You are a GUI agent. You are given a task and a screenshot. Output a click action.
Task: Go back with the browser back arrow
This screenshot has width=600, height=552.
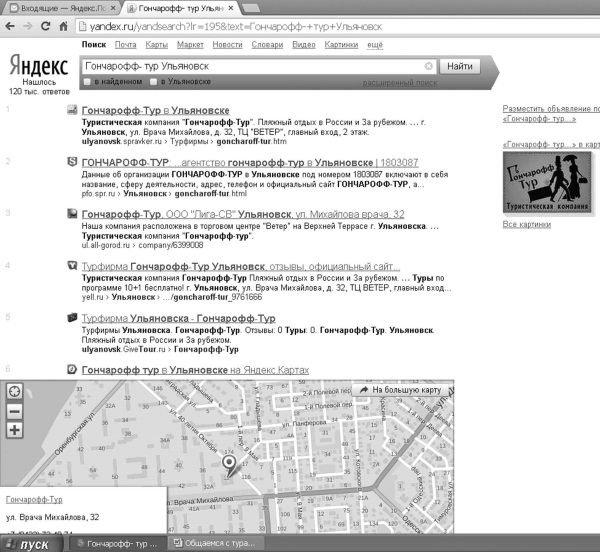10,26
